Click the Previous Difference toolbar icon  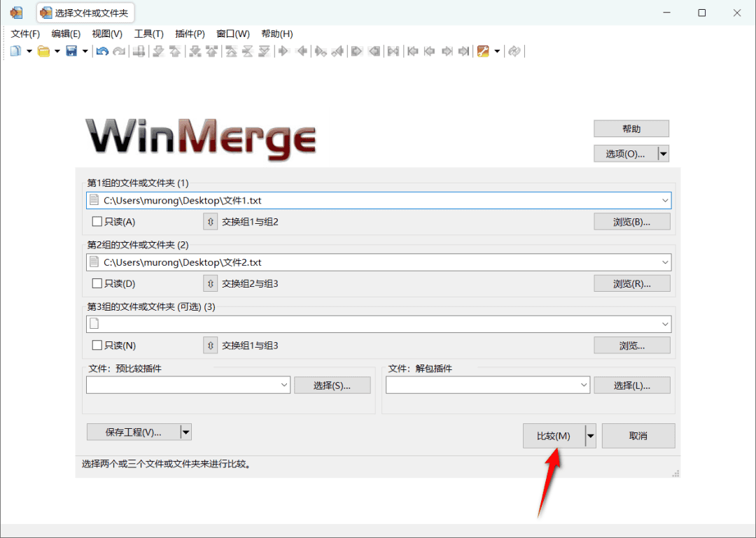tap(174, 50)
